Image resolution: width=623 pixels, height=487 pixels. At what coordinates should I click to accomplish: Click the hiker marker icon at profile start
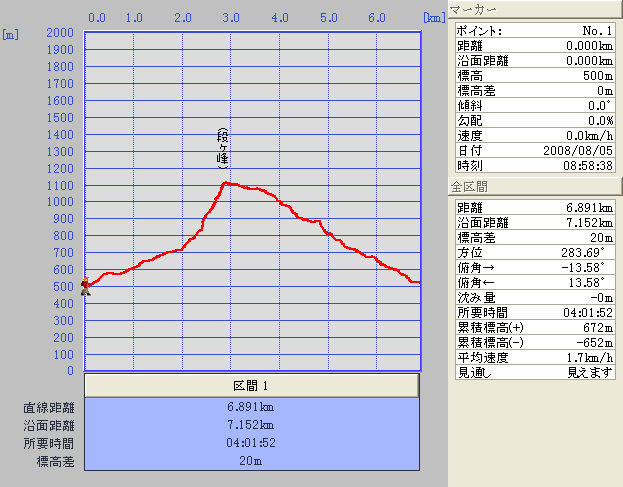86,286
